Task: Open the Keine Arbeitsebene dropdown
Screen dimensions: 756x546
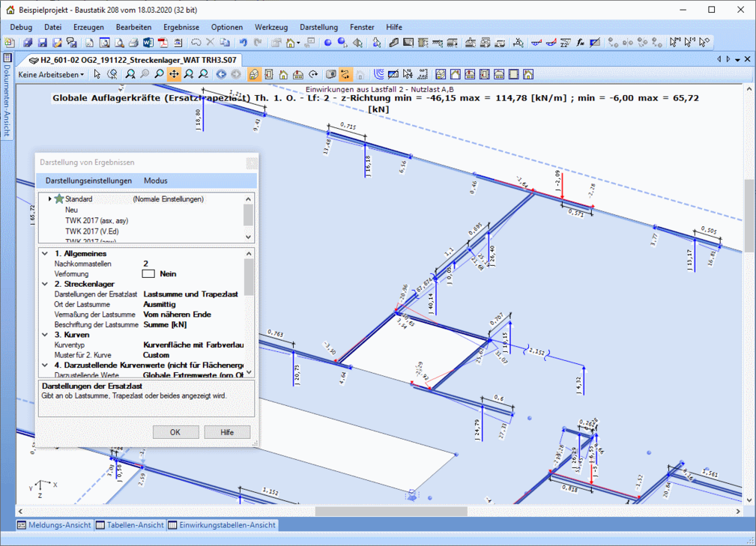Action: coord(51,74)
